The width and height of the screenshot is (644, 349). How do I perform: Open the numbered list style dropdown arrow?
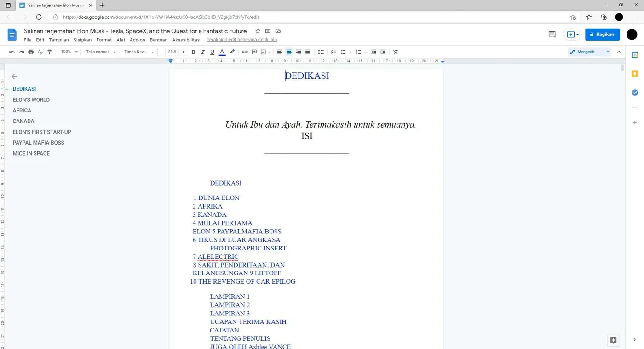pos(366,52)
